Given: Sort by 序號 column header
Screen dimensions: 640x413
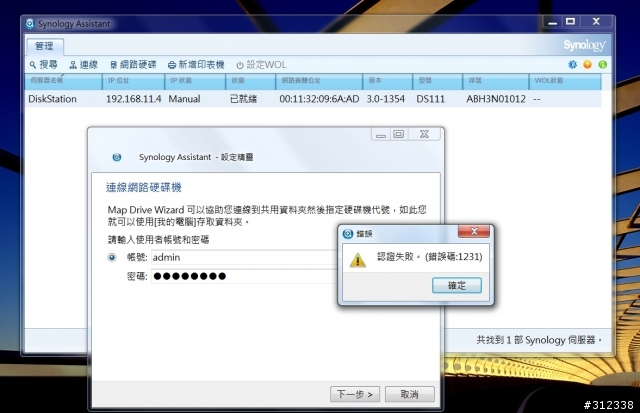Looking at the screenshot, I should click(x=496, y=81).
